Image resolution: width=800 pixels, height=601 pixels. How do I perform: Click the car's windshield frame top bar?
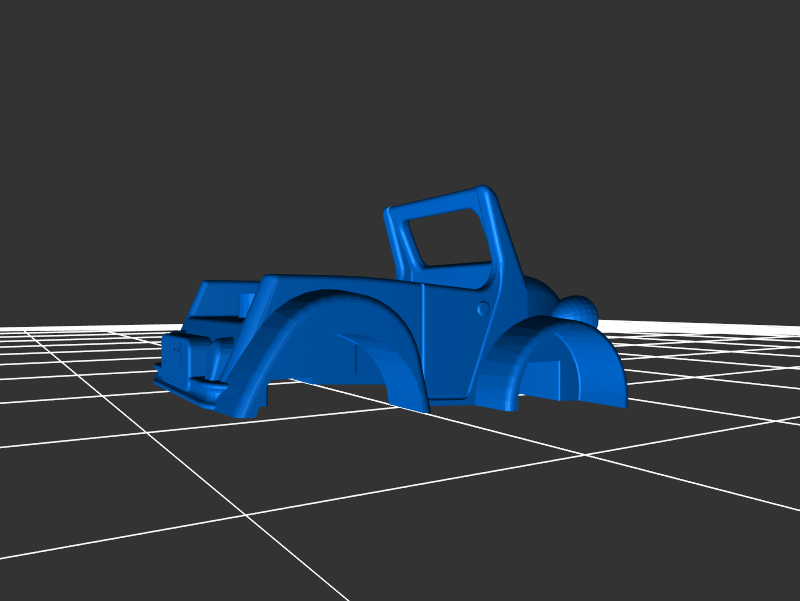435,201
